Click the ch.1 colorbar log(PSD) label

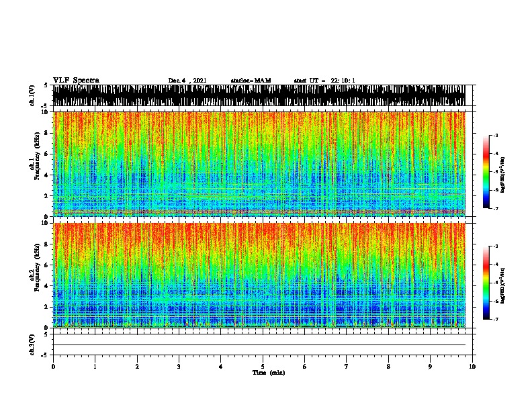click(x=502, y=175)
